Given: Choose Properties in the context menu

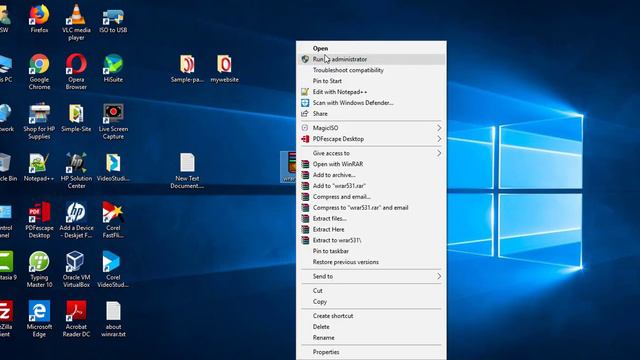Looking at the screenshot, I should tap(371, 352).
